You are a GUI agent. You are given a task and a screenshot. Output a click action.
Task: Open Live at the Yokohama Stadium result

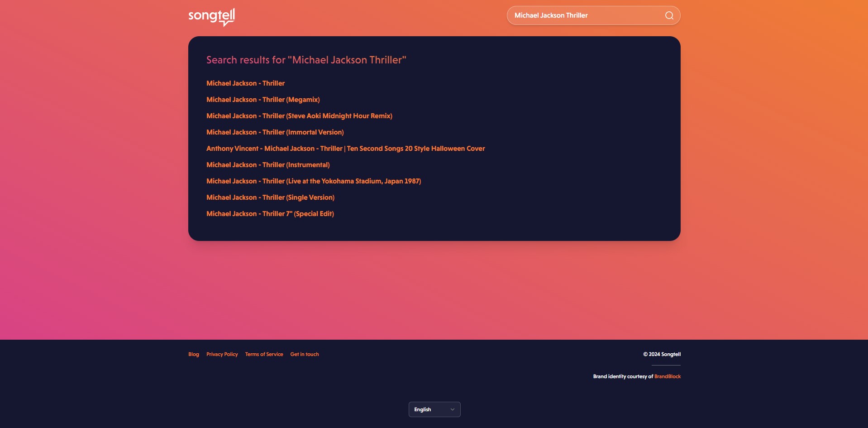pyautogui.click(x=314, y=181)
